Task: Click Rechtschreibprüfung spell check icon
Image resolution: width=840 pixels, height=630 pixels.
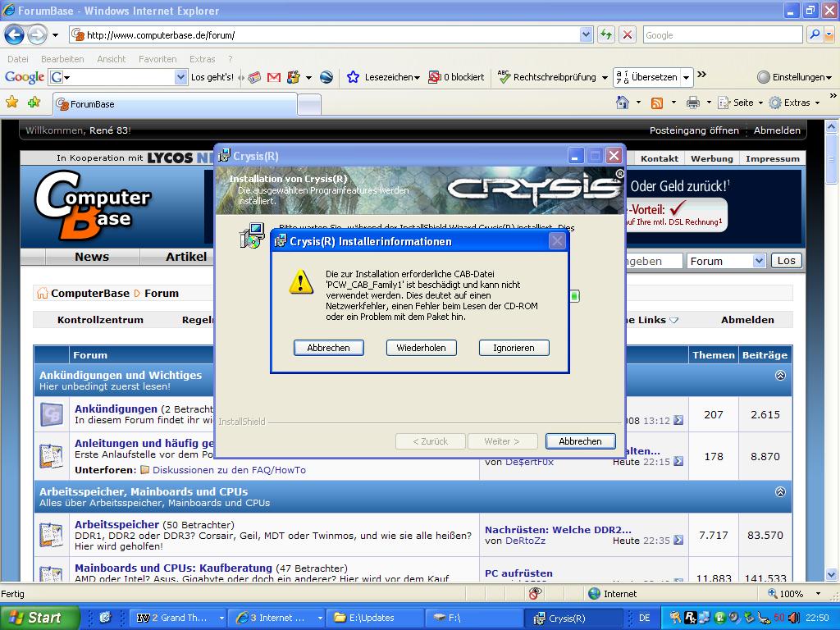Action: (x=504, y=77)
